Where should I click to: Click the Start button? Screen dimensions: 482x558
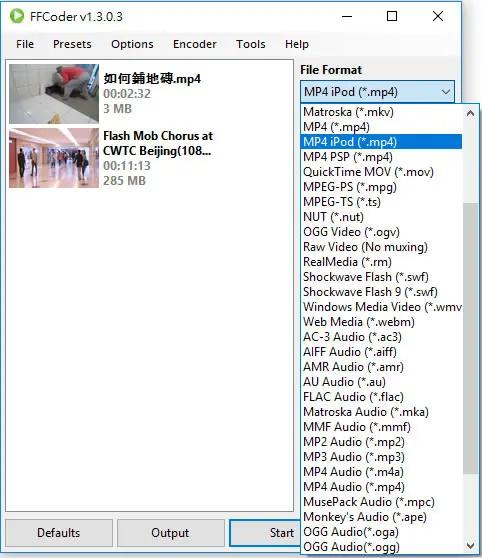tap(265, 533)
